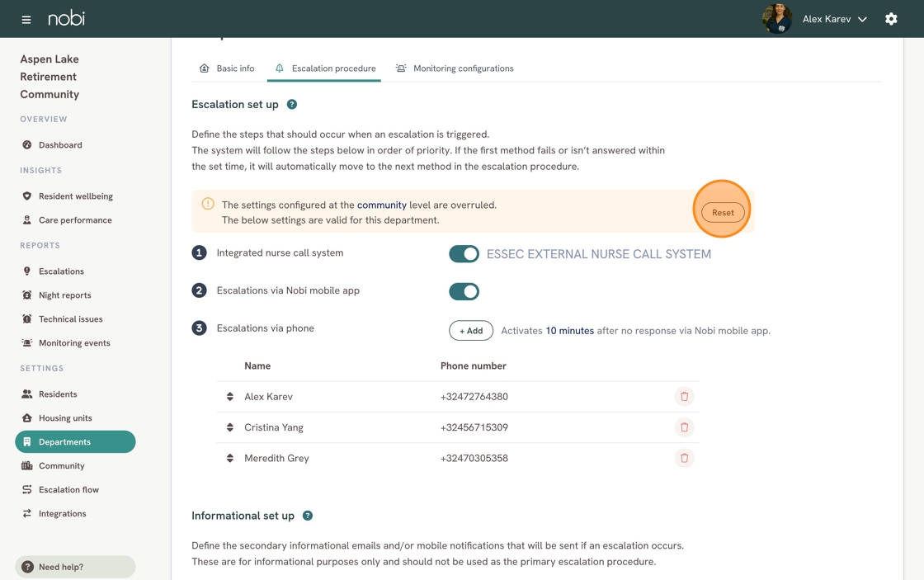Toggle Integrated nurse call system switch

tap(464, 254)
